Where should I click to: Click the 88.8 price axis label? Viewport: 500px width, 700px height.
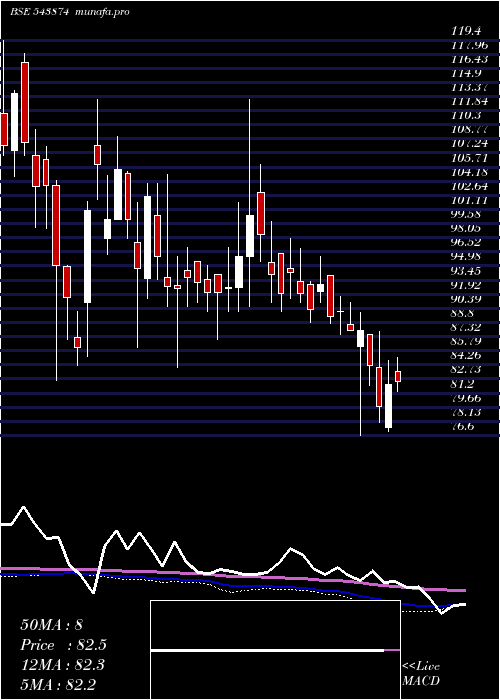(x=462, y=313)
